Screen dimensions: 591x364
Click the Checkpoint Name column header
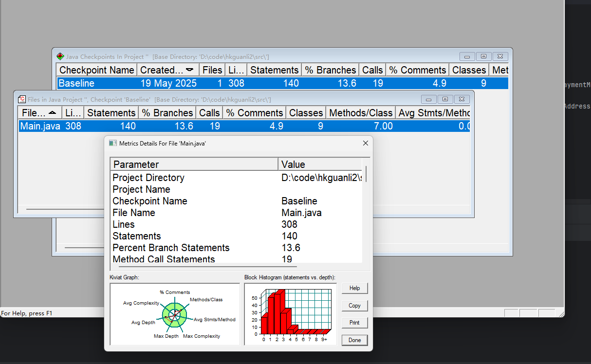96,70
